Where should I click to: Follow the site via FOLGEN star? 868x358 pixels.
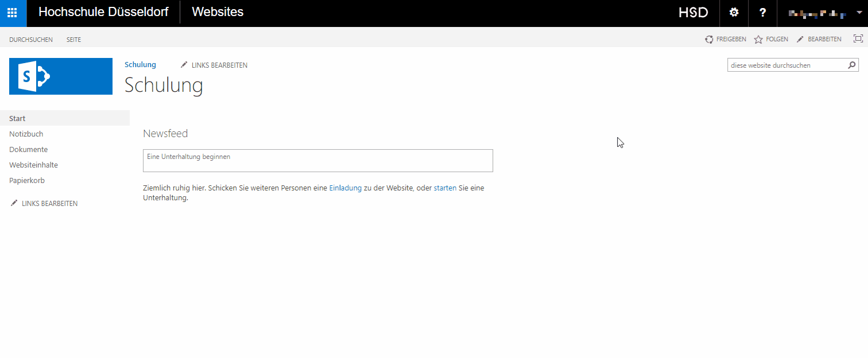click(x=771, y=38)
